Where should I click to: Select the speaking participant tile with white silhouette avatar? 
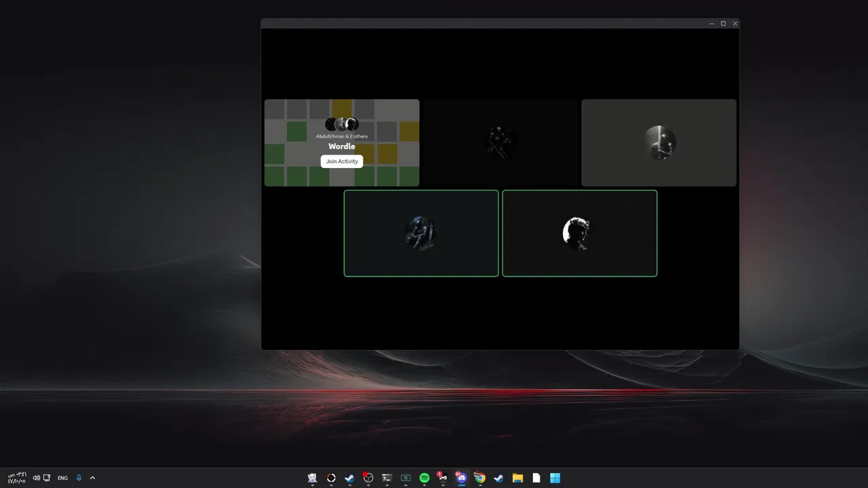point(580,233)
